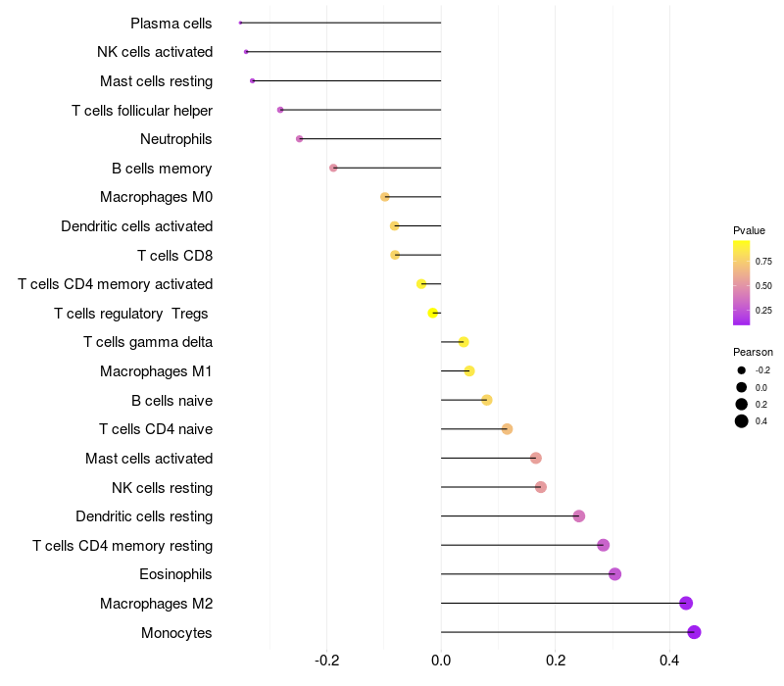
Task: Click the Pearson 0.0 legend circle
Action: pyautogui.click(x=742, y=387)
